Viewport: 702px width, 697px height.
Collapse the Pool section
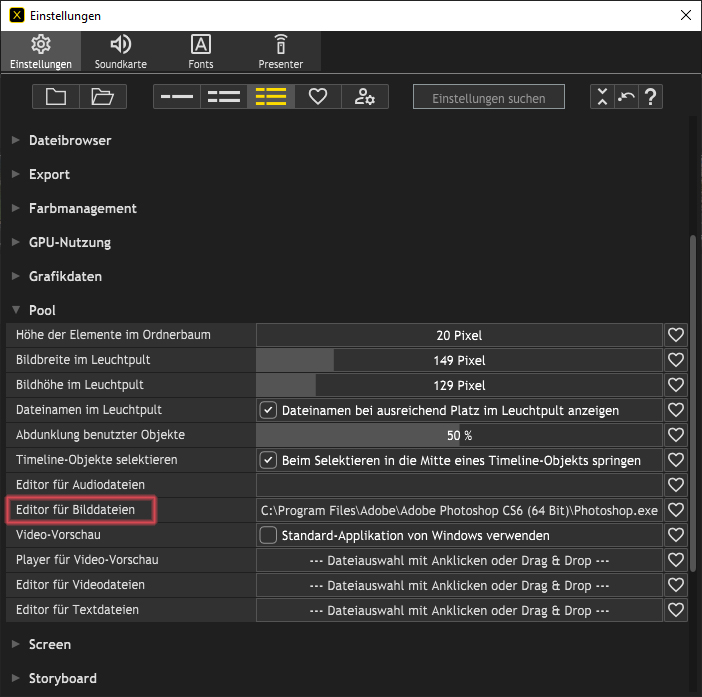click(16, 311)
